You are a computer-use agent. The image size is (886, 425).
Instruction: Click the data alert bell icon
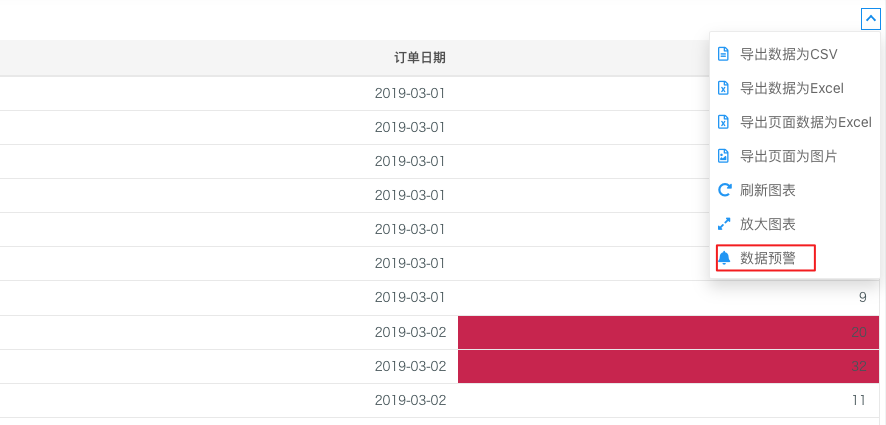pos(724,258)
